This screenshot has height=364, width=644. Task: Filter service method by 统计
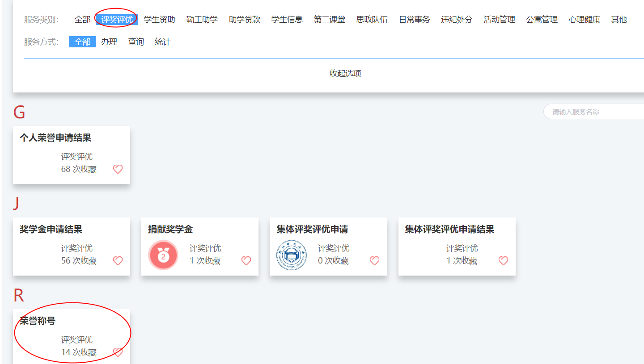click(x=163, y=42)
